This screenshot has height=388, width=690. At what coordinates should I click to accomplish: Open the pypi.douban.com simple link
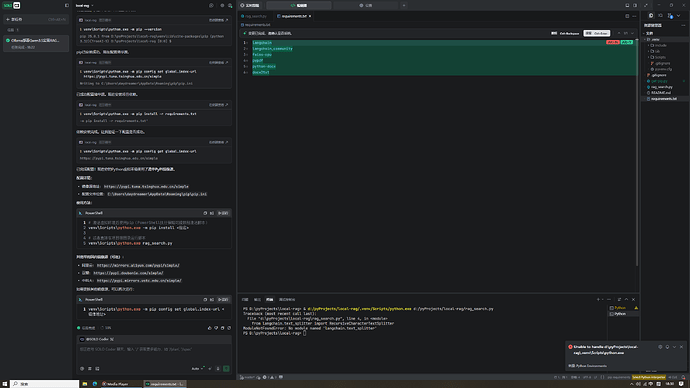[128, 273]
